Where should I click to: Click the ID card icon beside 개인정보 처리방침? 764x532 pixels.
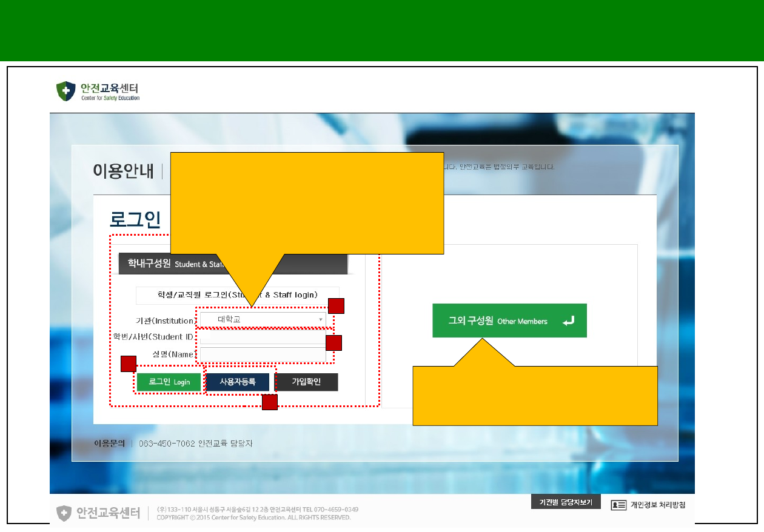(618, 505)
